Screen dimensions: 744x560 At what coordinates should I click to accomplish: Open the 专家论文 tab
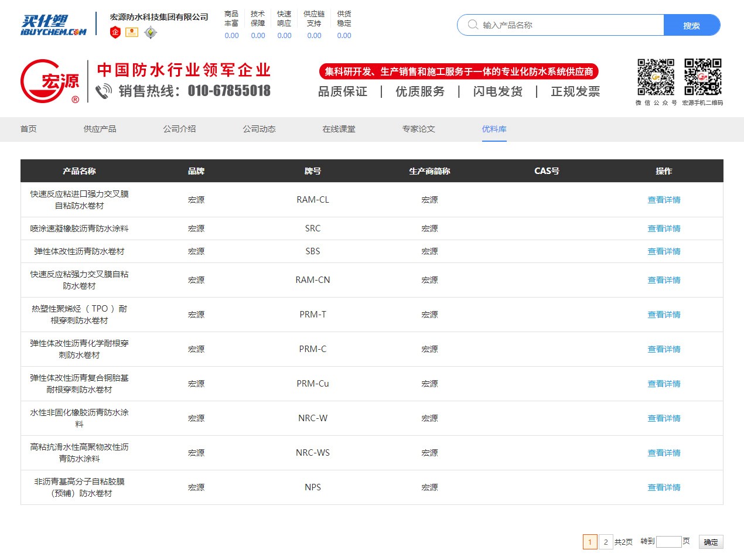tap(418, 129)
